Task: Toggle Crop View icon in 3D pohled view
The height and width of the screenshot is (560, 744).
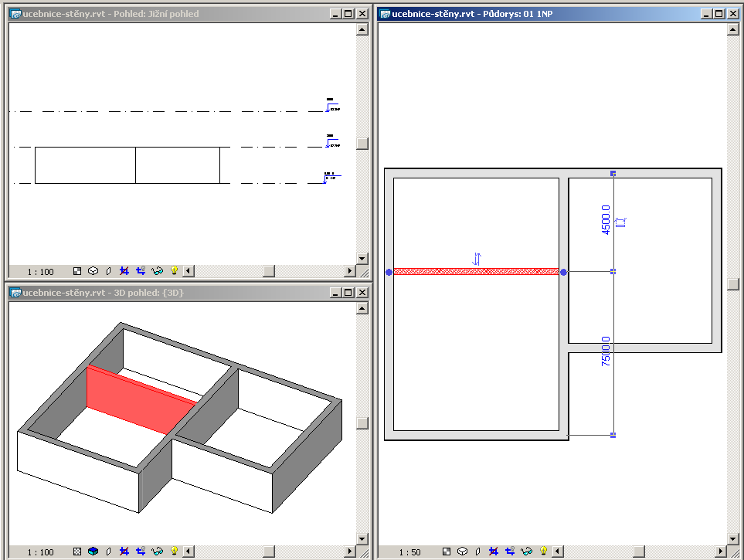Action: coord(124,552)
